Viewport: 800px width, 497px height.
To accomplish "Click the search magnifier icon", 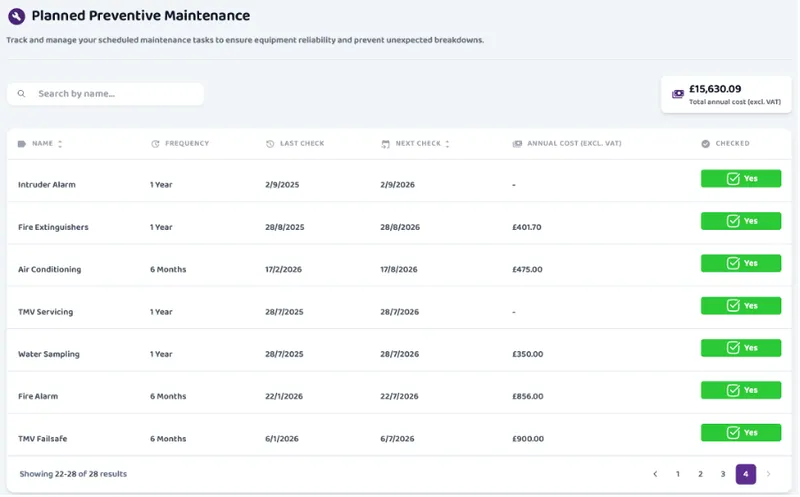I will click(x=21, y=94).
